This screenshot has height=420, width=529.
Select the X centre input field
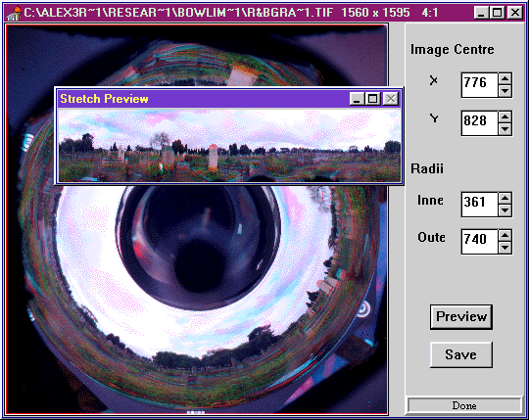[479, 85]
